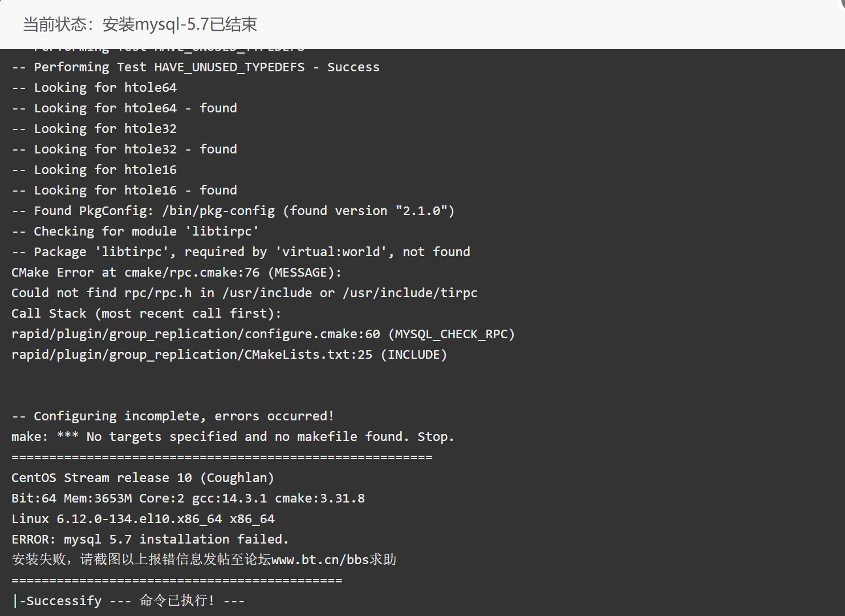This screenshot has height=616, width=845.
Task: Click the "Bit:64 Mem:3653M Core:2" system info line
Action: pos(188,498)
